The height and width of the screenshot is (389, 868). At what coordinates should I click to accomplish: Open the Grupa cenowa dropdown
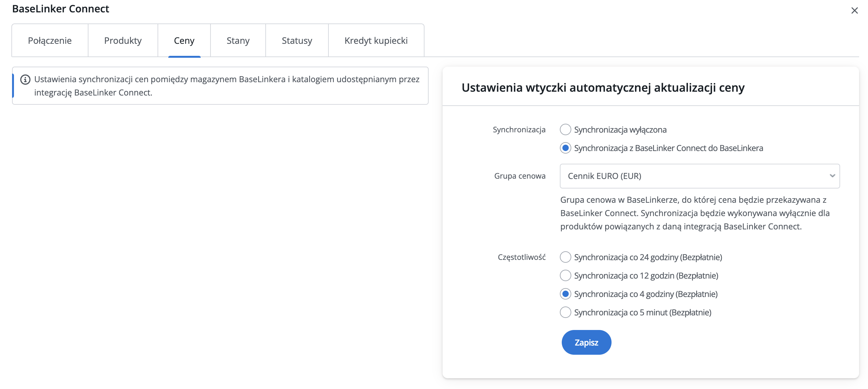(700, 176)
